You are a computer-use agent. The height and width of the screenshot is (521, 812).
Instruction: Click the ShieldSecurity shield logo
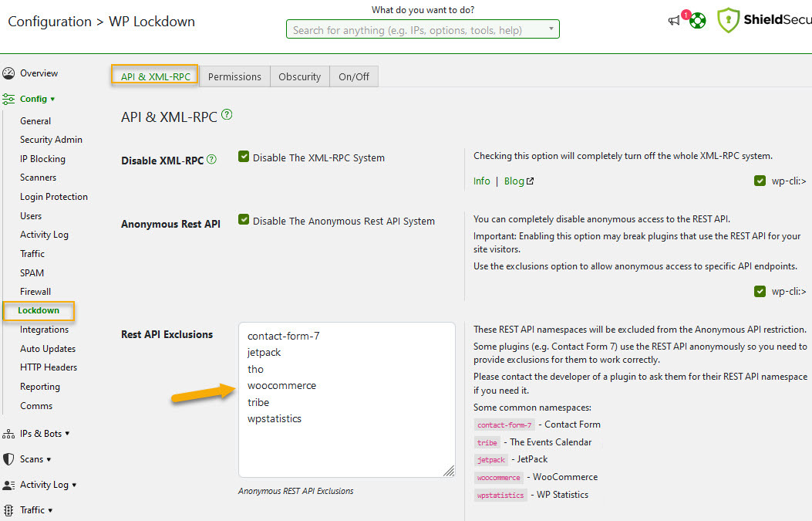[x=729, y=21]
